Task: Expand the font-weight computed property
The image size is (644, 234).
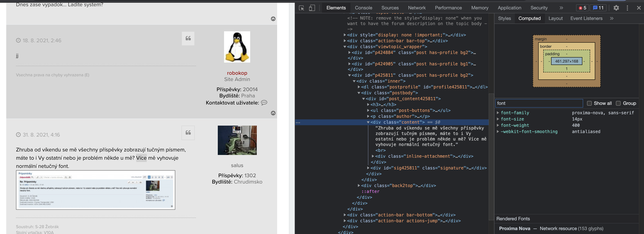Action: (498, 125)
